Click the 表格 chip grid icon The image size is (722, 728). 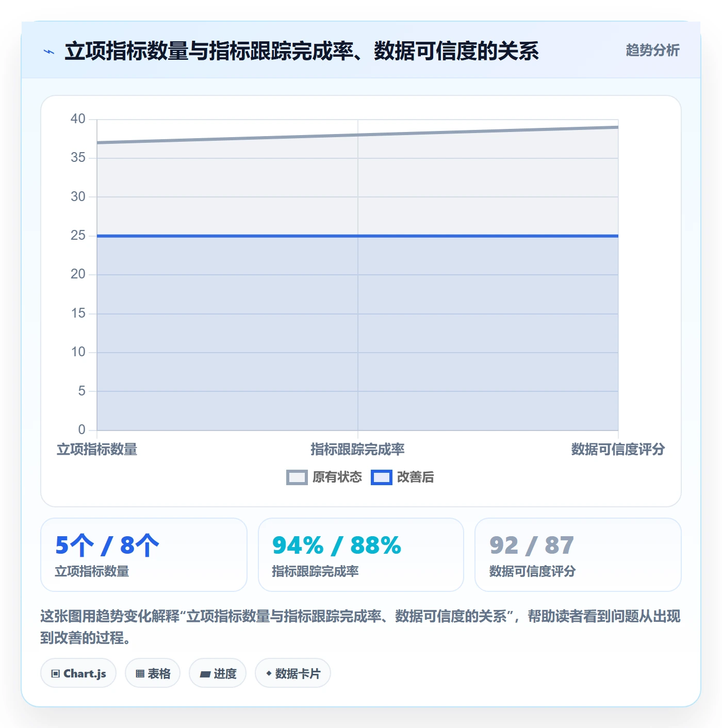point(140,674)
